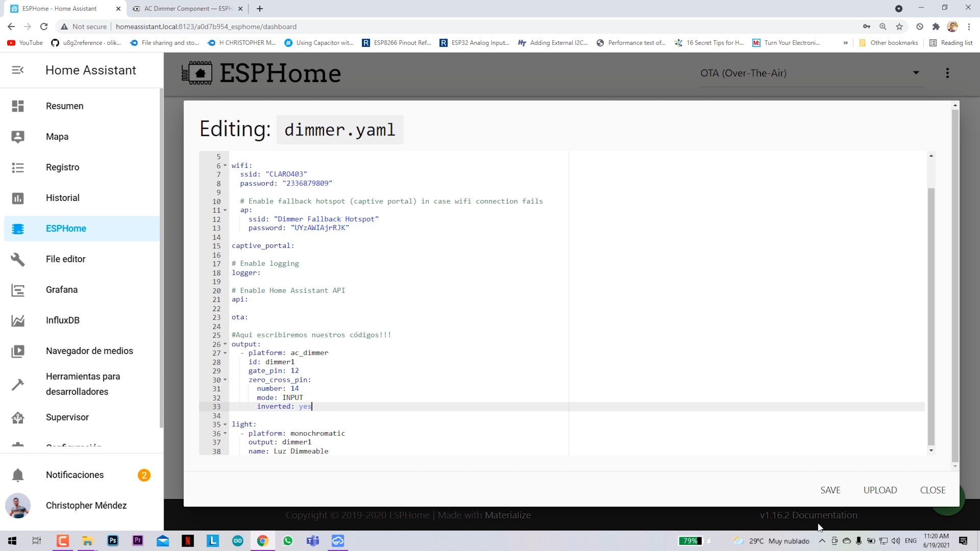Open the browser extensions puzzle icon

(x=936, y=27)
